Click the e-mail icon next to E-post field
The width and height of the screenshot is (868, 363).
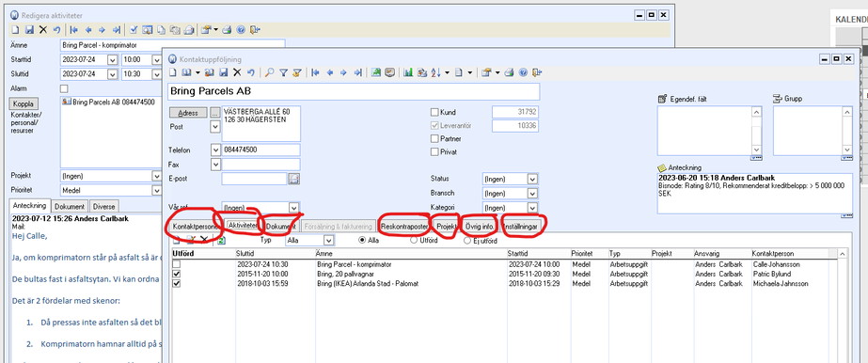click(294, 179)
